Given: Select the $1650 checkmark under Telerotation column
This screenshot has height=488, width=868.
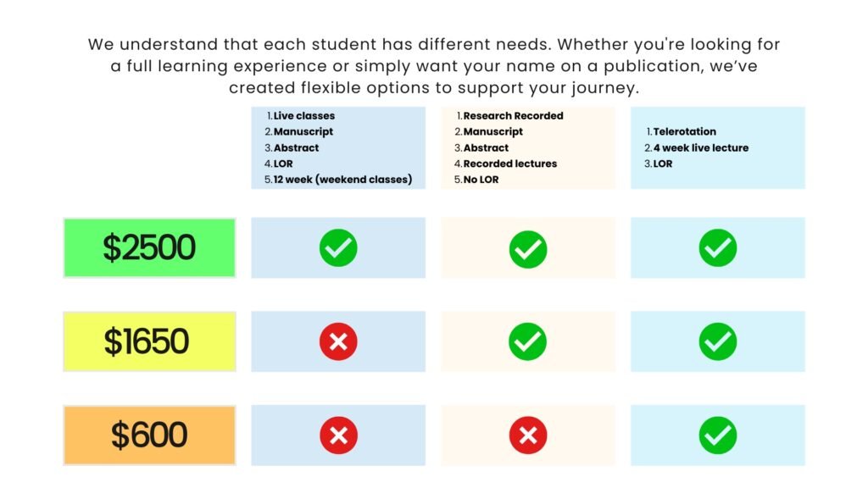Looking at the screenshot, I should (718, 341).
